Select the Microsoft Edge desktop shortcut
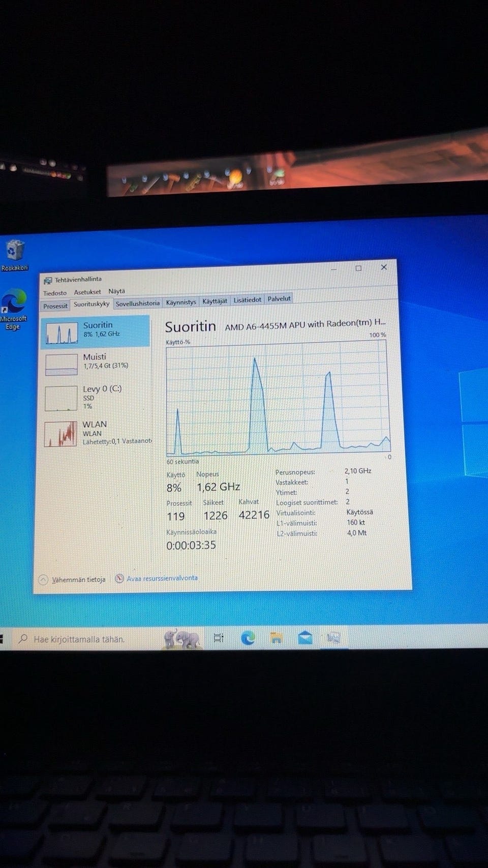488x868 pixels. [x=14, y=309]
